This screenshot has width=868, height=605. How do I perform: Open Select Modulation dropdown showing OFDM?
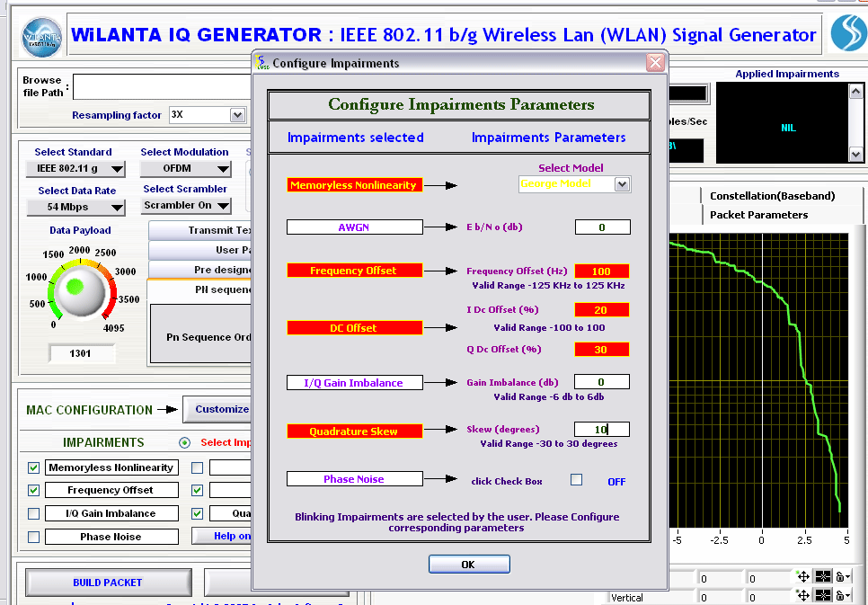click(x=185, y=168)
